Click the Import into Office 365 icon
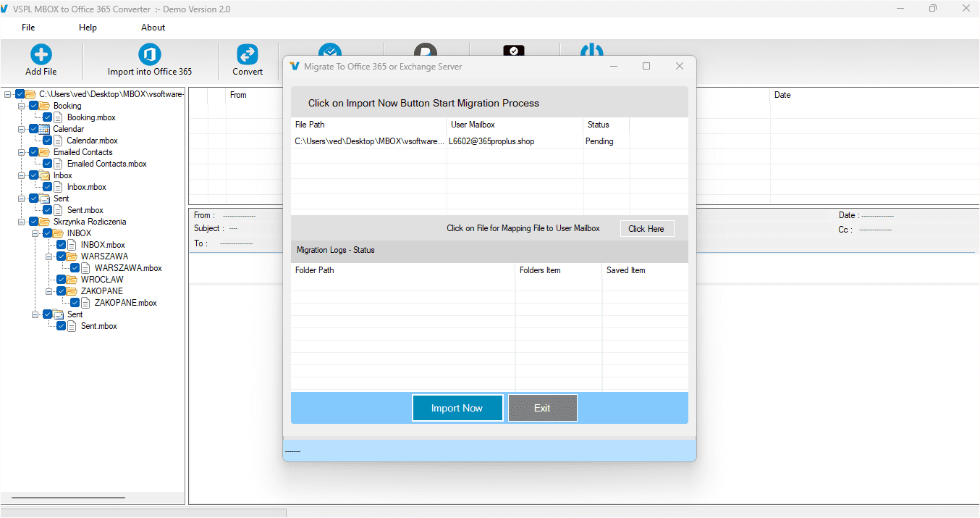 click(x=150, y=54)
